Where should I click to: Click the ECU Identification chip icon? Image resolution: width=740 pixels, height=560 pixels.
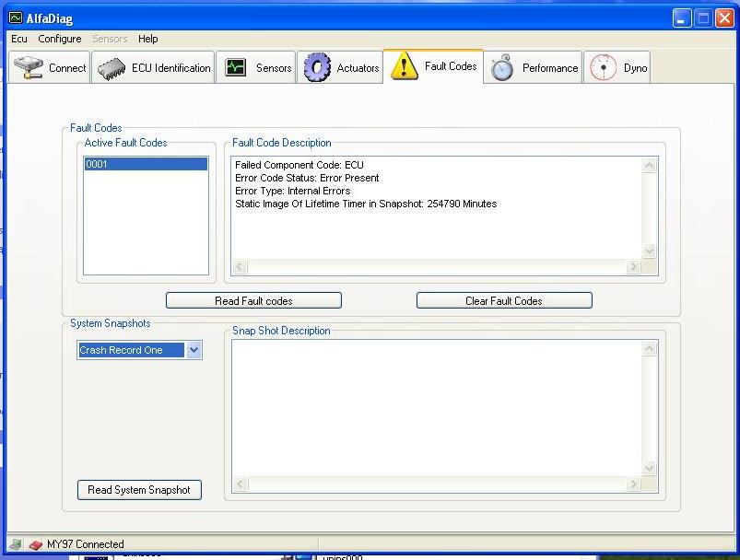pyautogui.click(x=112, y=68)
